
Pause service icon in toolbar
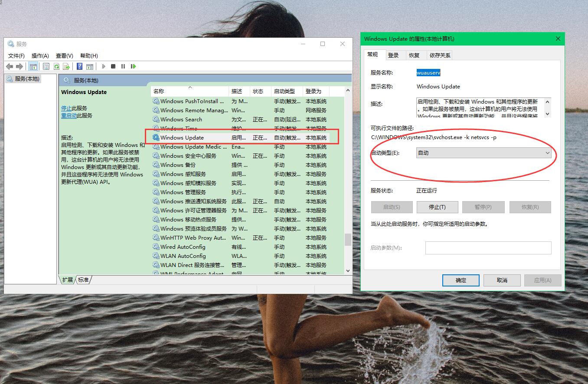coord(123,66)
